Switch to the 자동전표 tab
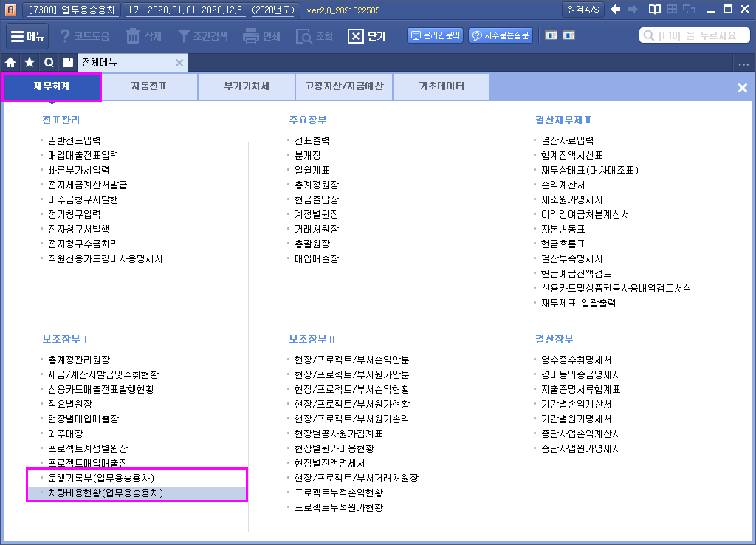 (x=149, y=86)
